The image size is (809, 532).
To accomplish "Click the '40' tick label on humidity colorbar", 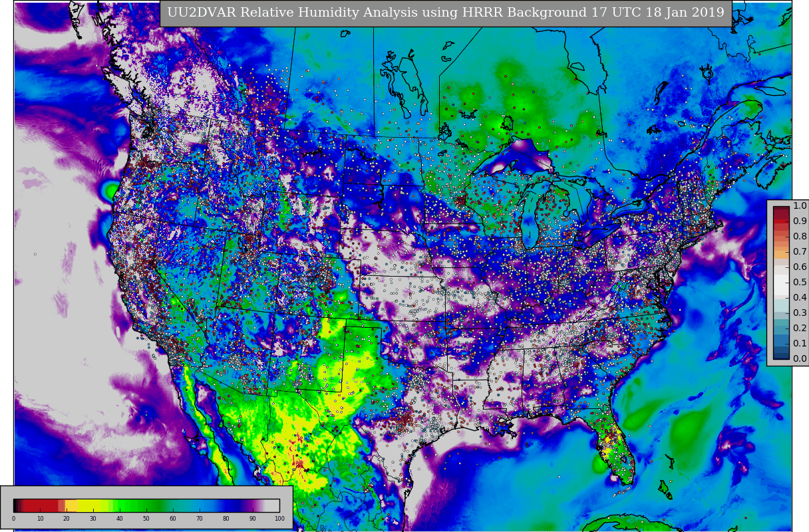I will tap(120, 519).
